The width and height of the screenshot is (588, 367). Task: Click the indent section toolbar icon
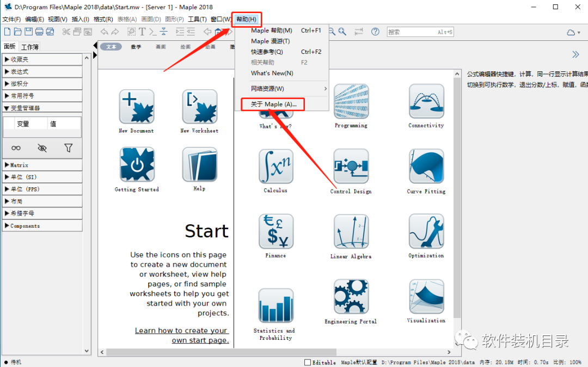[180, 32]
